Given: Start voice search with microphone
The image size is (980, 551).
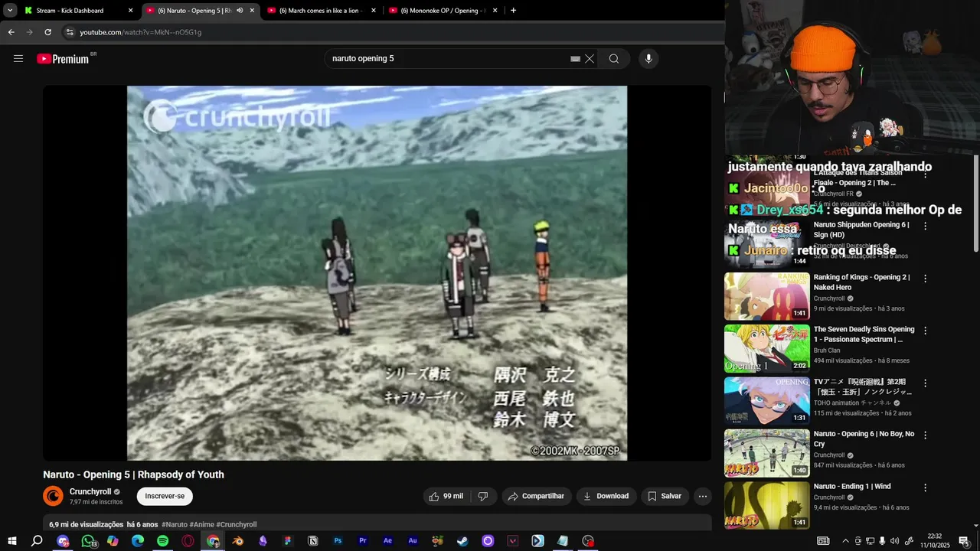Looking at the screenshot, I should (x=648, y=58).
